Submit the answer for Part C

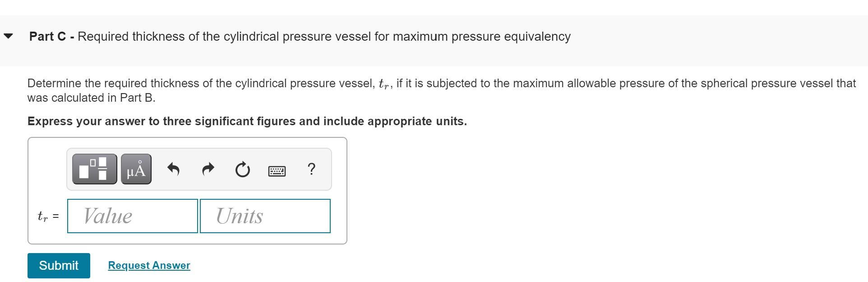click(x=59, y=266)
